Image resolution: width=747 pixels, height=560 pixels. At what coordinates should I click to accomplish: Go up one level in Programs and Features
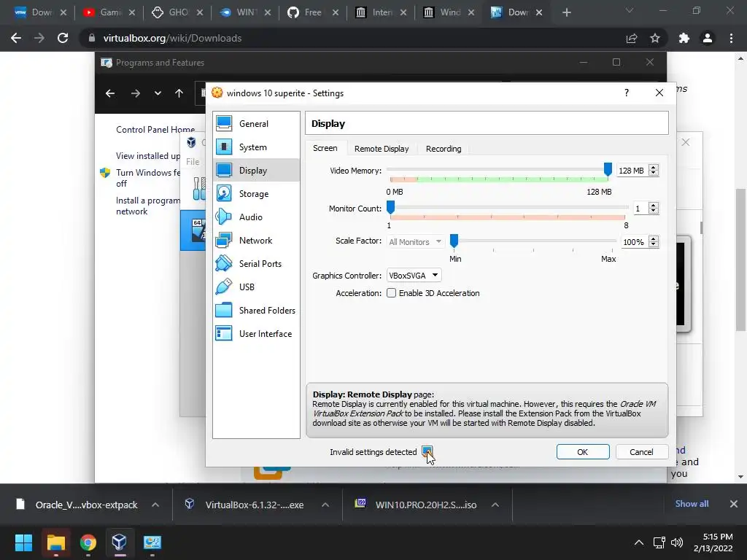pyautogui.click(x=179, y=93)
